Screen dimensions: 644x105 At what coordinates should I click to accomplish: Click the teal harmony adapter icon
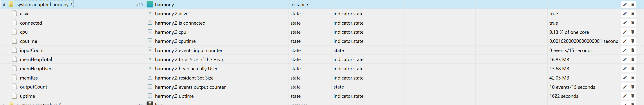[150, 4]
